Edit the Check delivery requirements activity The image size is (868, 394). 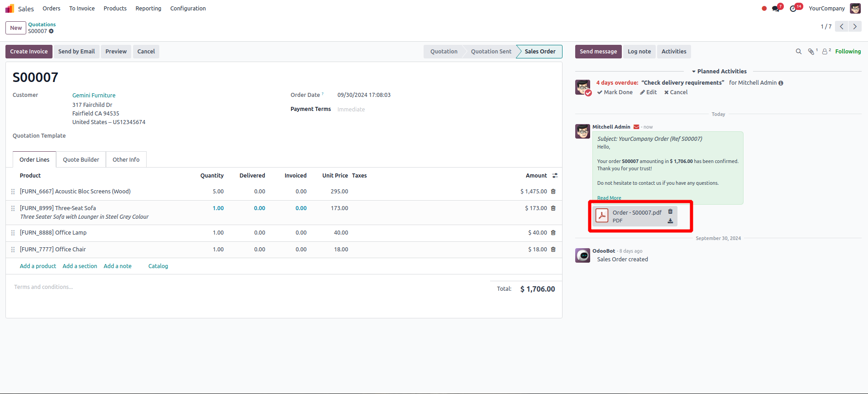coord(648,92)
